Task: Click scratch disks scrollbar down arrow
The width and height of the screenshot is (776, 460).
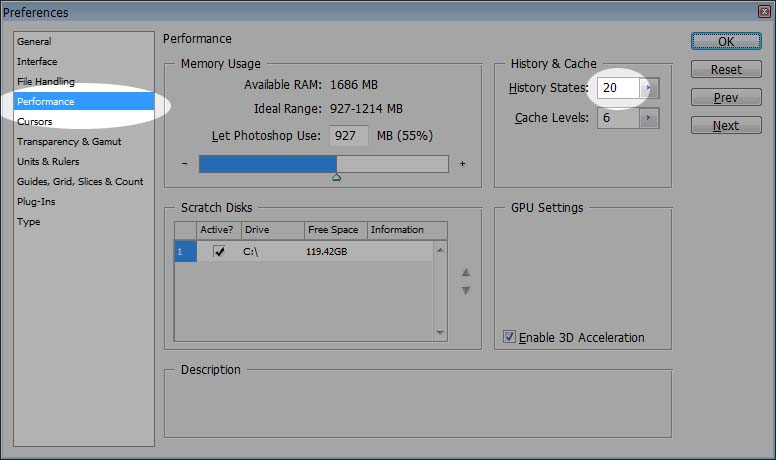Action: point(440,332)
